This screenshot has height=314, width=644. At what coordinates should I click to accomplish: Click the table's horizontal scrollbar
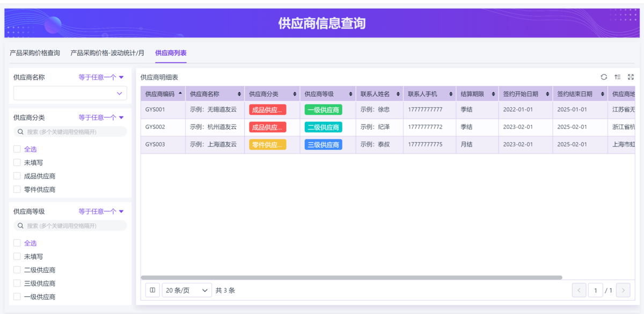(x=352, y=278)
